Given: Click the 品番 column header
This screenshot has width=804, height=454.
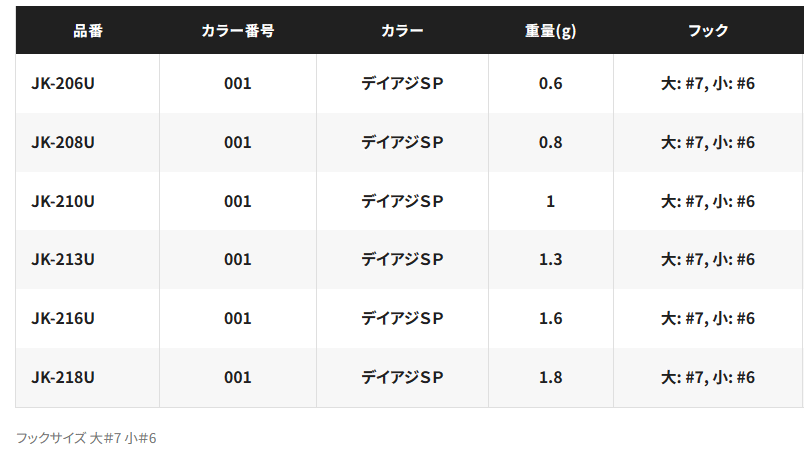Looking at the screenshot, I should [x=88, y=31].
